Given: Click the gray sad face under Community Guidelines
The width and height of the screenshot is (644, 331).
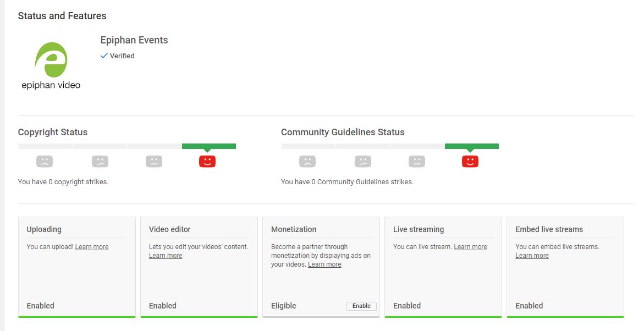Looking at the screenshot, I should click(x=307, y=162).
